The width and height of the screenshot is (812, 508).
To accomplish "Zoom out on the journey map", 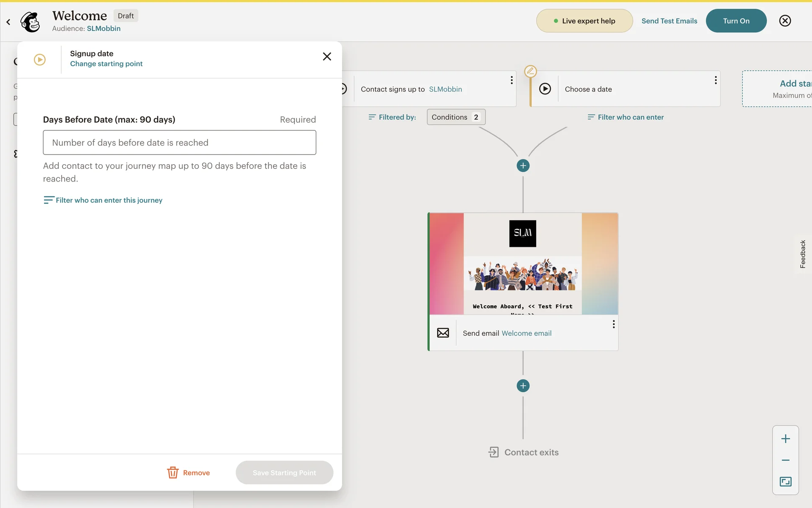I will click(x=785, y=460).
